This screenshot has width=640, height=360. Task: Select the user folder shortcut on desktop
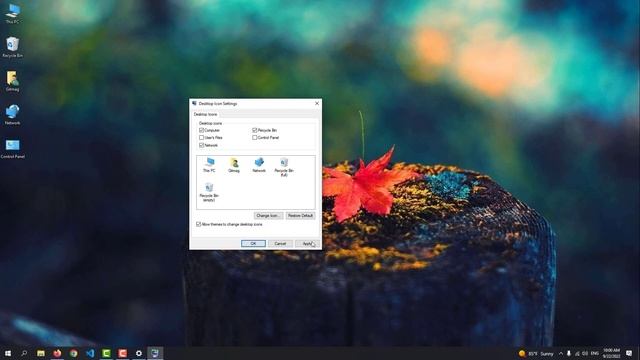pos(13,81)
